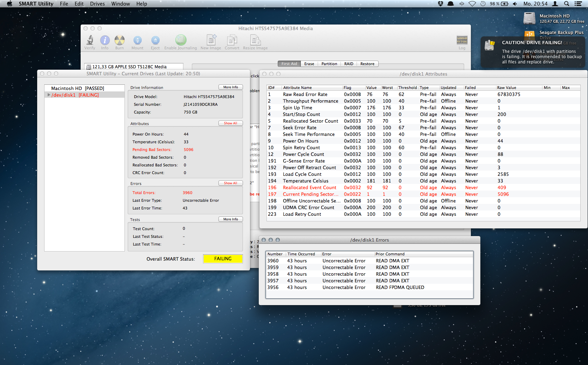Click the Resize Image toolbar icon
The height and width of the screenshot is (365, 588).
pos(256,40)
